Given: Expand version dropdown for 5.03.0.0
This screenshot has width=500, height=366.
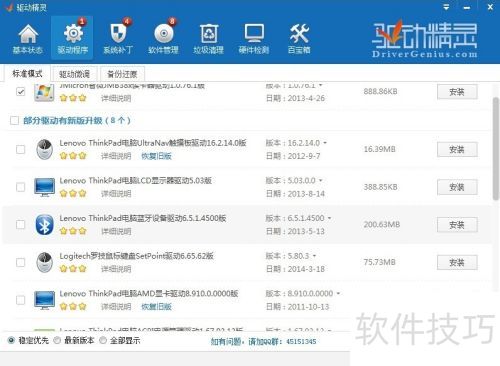Looking at the screenshot, I should pyautogui.click(x=321, y=181).
